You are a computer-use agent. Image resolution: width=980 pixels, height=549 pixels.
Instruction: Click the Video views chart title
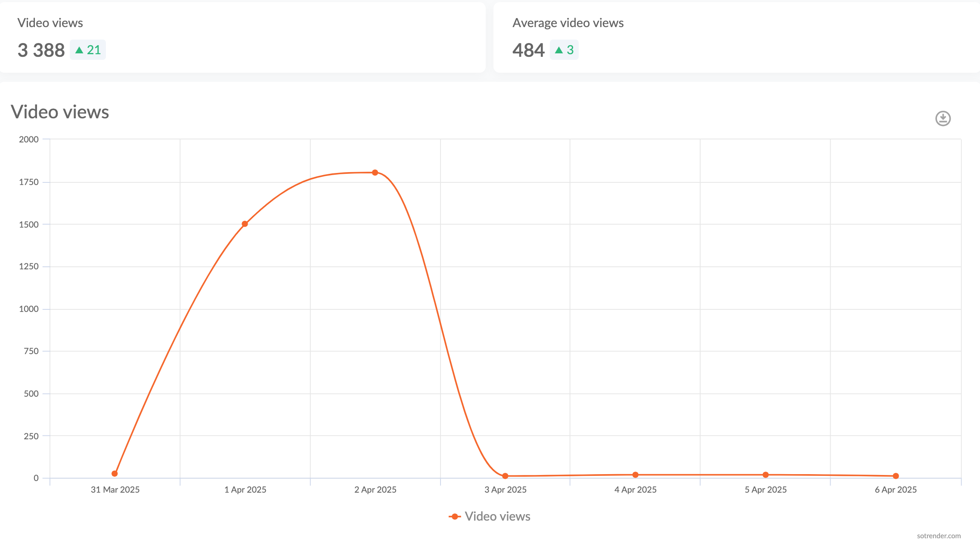(x=60, y=112)
